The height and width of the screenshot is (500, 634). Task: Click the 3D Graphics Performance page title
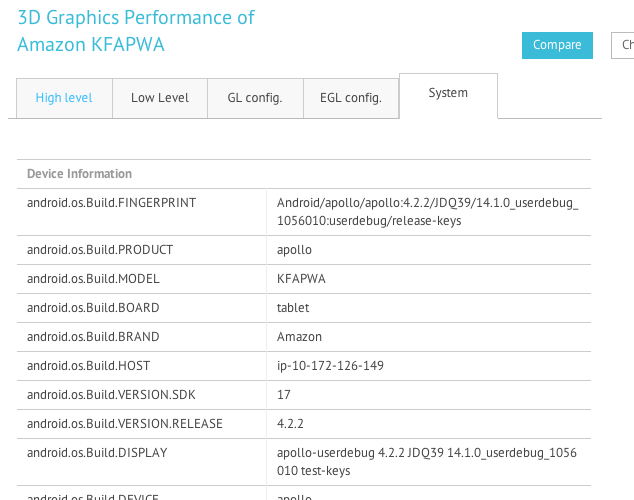click(x=136, y=31)
